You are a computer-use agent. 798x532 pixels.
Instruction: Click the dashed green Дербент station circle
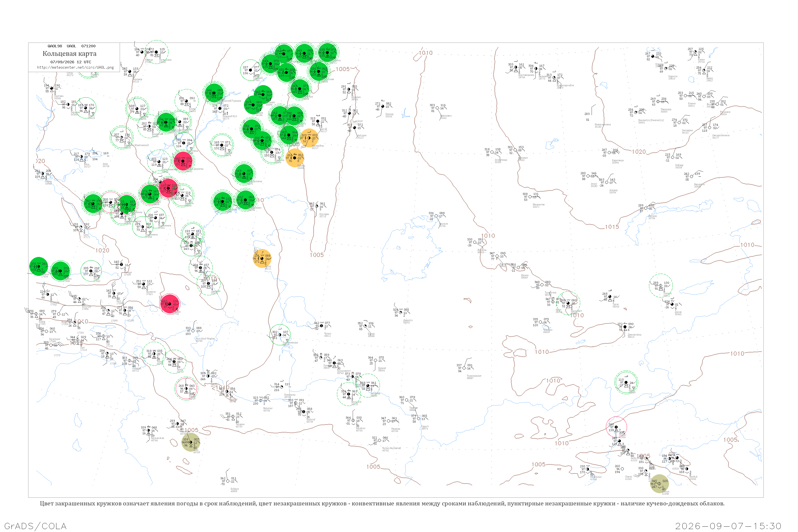(x=208, y=283)
